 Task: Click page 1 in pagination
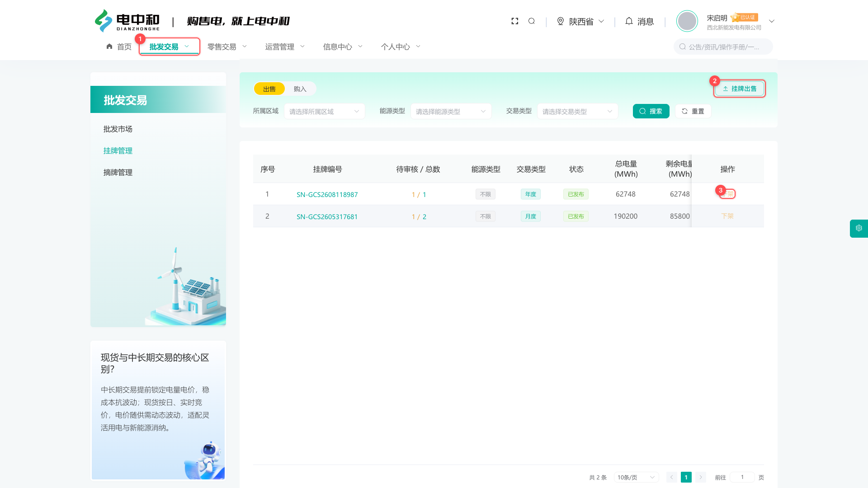tap(686, 477)
